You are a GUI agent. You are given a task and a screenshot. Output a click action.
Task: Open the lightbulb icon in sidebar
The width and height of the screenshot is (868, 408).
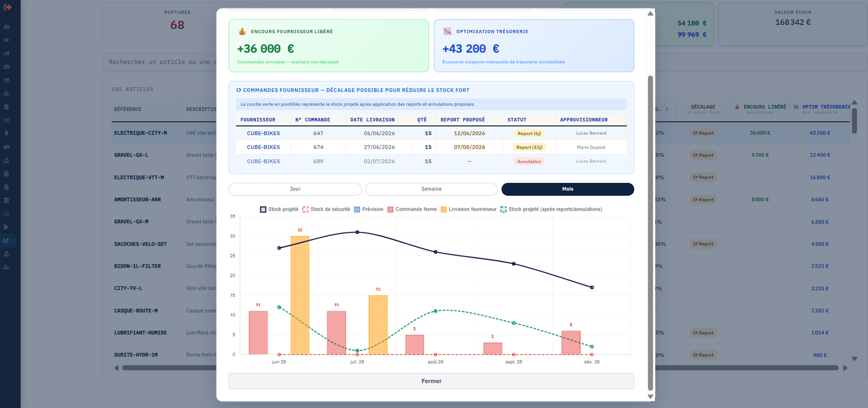pos(7,133)
